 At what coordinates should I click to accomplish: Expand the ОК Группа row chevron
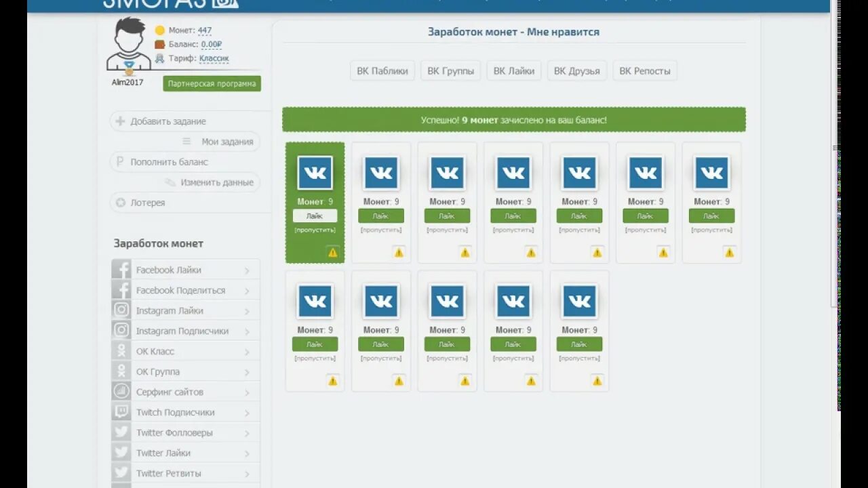[247, 372]
